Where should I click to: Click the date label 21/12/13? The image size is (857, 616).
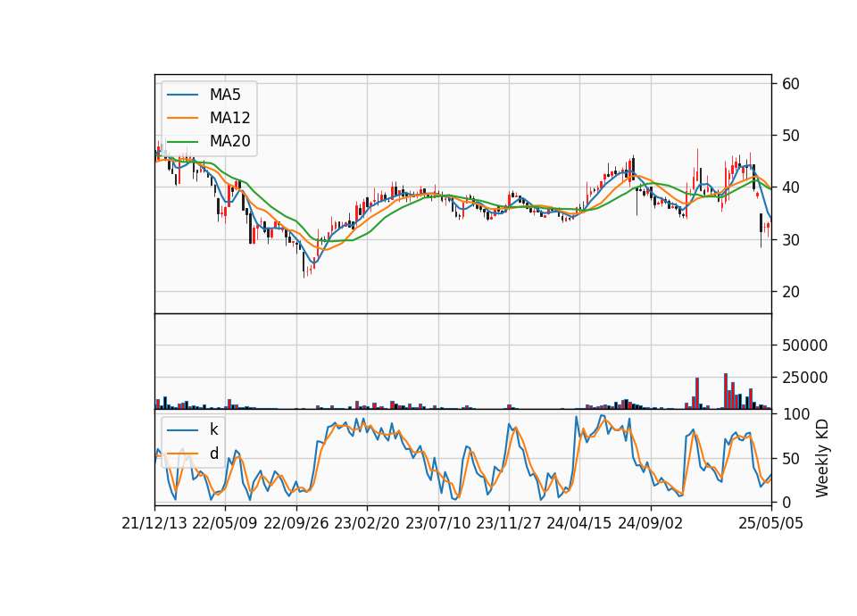[154, 523]
